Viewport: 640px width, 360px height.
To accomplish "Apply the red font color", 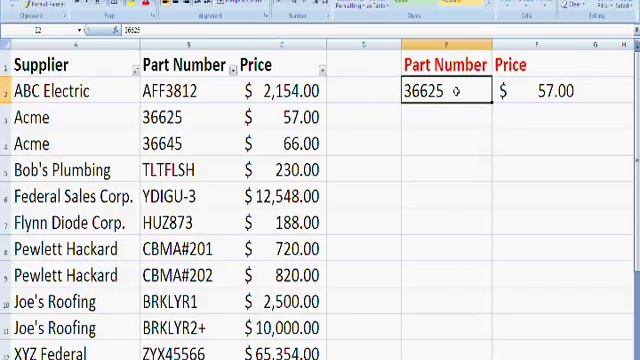I will point(146,3).
